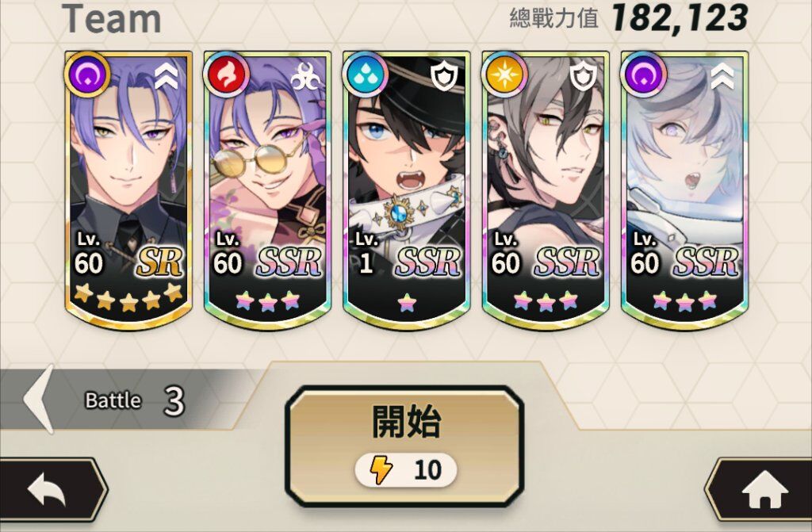
Task: Click the purple element icon on the last card
Action: 643,74
